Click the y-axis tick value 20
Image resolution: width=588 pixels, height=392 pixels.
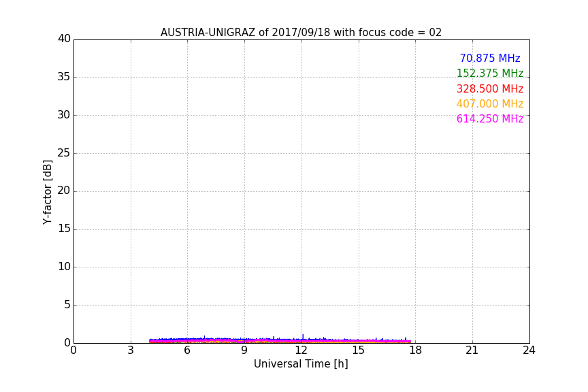(64, 191)
